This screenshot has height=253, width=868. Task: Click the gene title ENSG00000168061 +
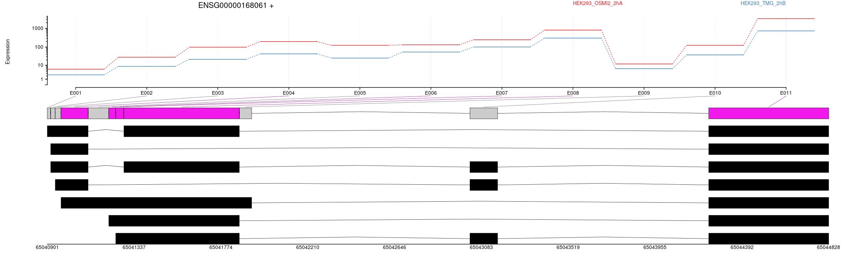click(236, 5)
